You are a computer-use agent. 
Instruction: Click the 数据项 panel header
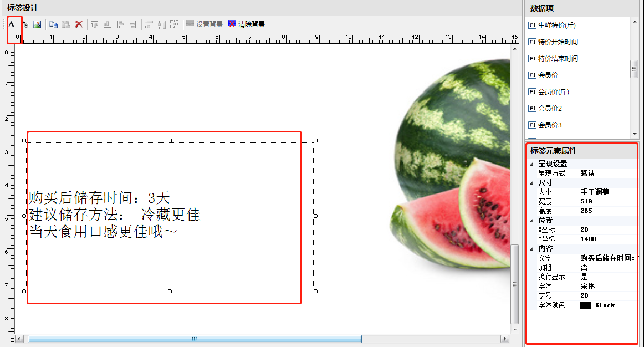581,8
